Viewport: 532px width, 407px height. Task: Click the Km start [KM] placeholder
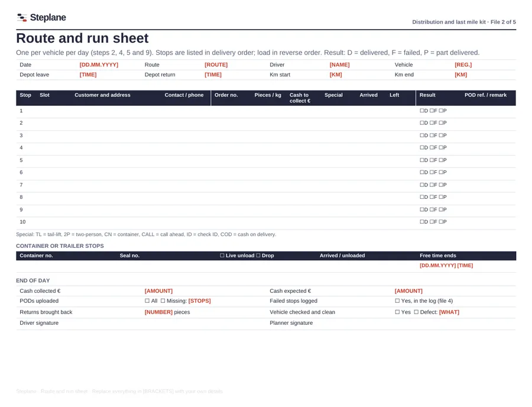[336, 75]
